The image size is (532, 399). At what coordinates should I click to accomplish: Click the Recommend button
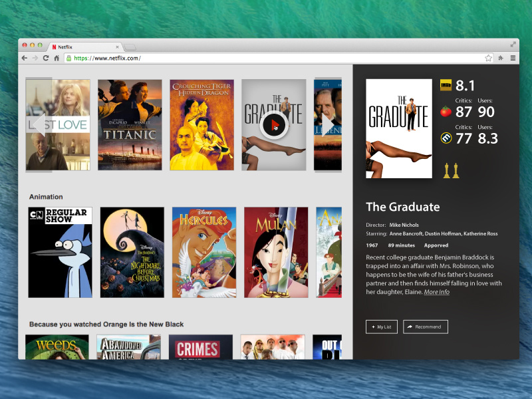[x=426, y=327]
